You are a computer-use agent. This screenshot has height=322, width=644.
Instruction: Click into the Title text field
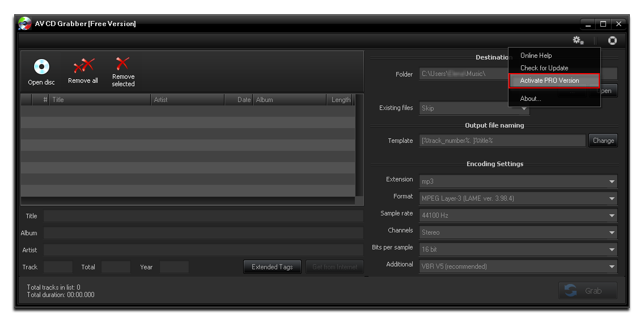(203, 216)
